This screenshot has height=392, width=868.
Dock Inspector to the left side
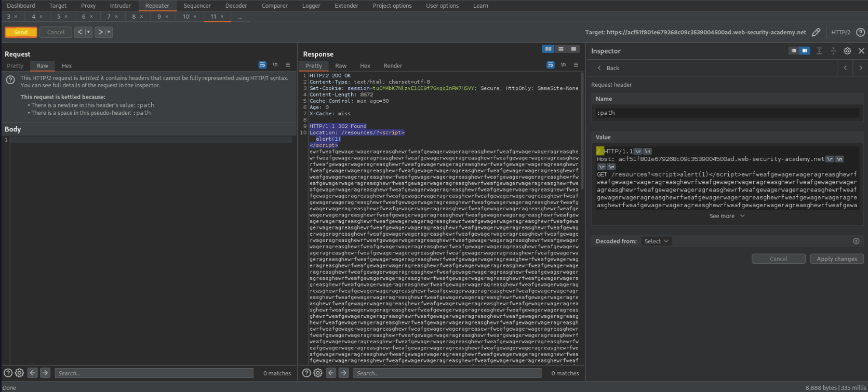click(793, 51)
